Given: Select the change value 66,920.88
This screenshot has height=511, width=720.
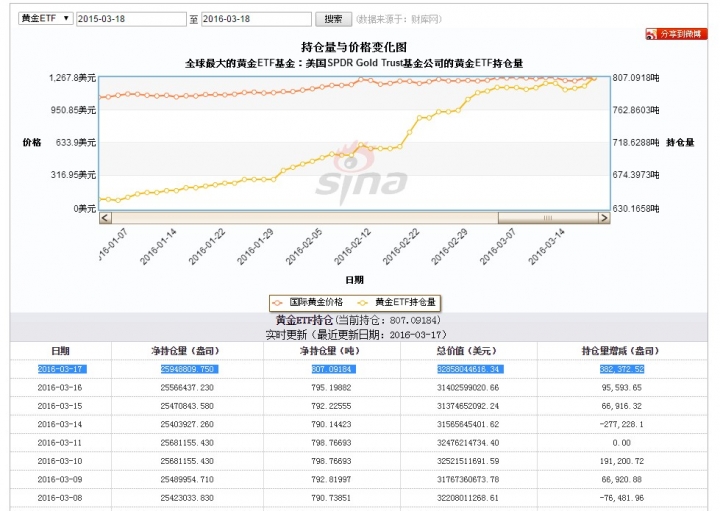Looking at the screenshot, I should (x=622, y=479).
